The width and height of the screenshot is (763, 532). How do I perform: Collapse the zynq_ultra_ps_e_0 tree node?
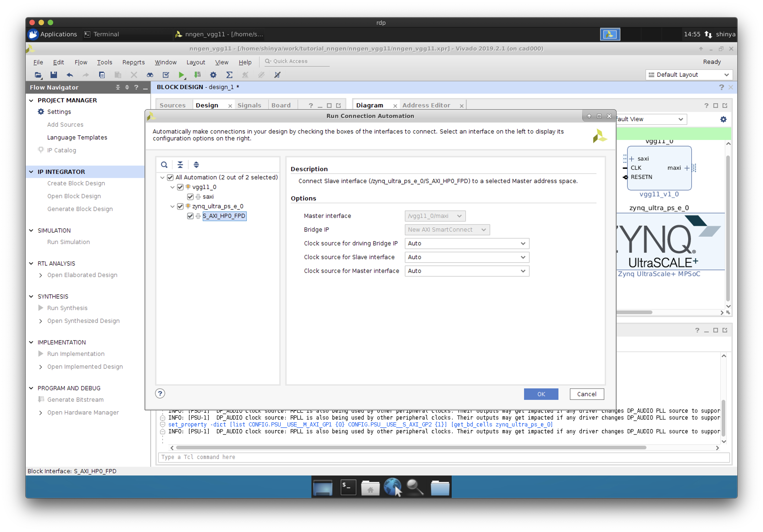pyautogui.click(x=172, y=206)
